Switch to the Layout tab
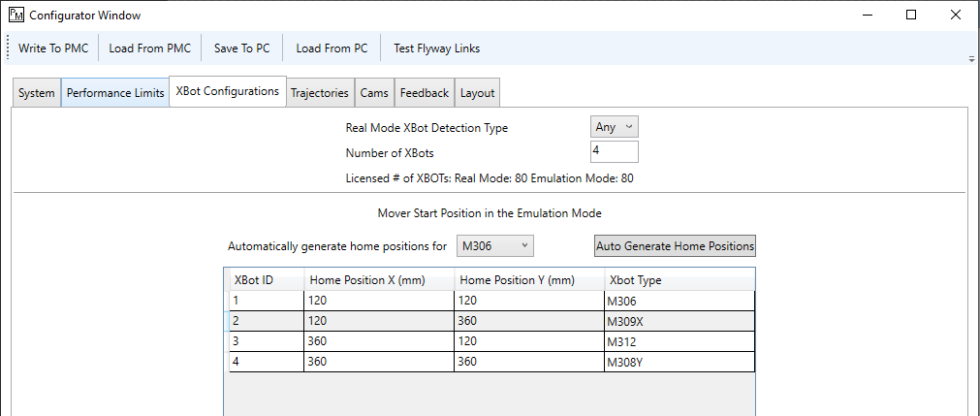Image resolution: width=980 pixels, height=416 pixels. 477,93
